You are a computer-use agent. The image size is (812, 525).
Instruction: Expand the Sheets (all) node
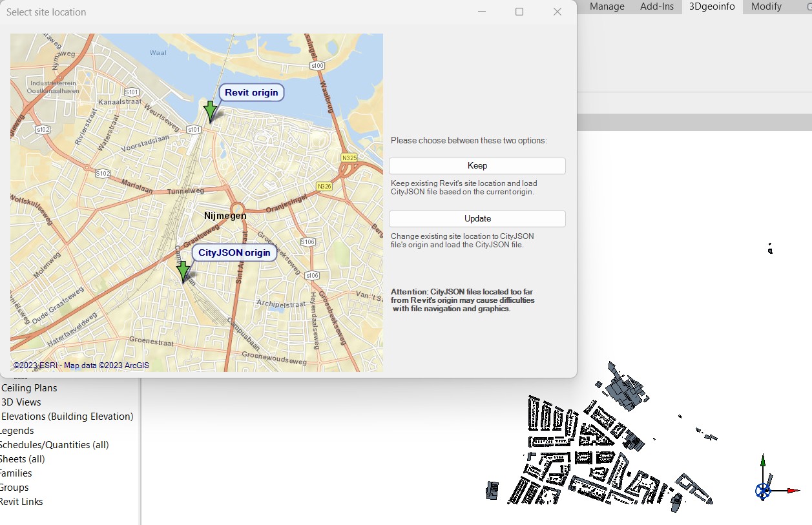pos(24,458)
